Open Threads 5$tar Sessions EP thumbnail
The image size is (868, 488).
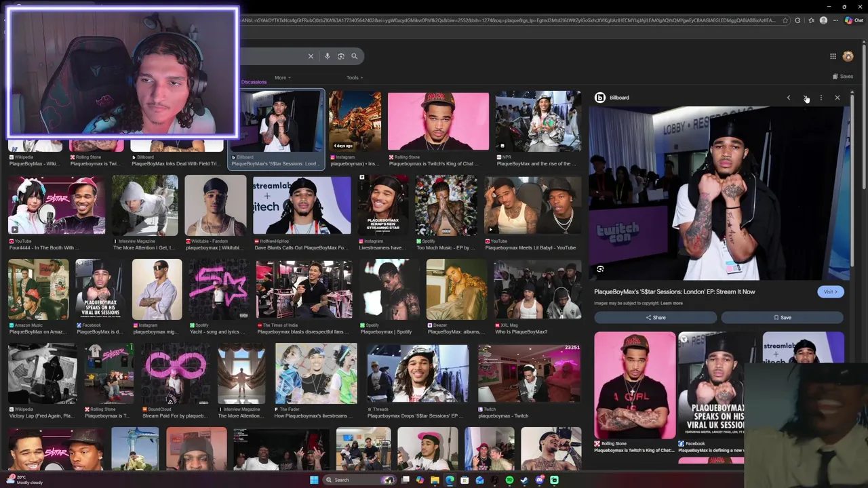coord(417,373)
